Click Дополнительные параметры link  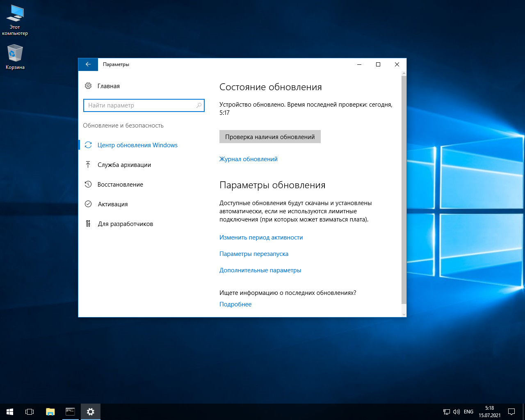point(260,270)
